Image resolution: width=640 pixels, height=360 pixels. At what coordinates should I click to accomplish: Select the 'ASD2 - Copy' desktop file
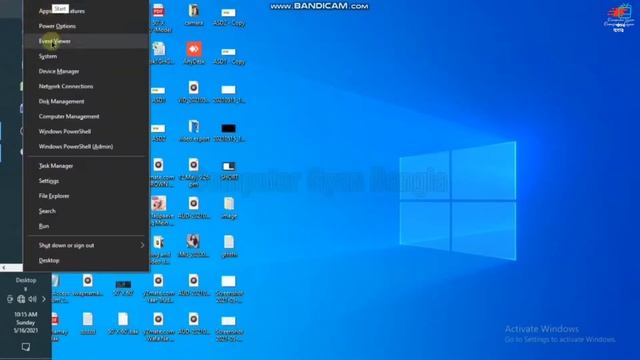[229, 17]
